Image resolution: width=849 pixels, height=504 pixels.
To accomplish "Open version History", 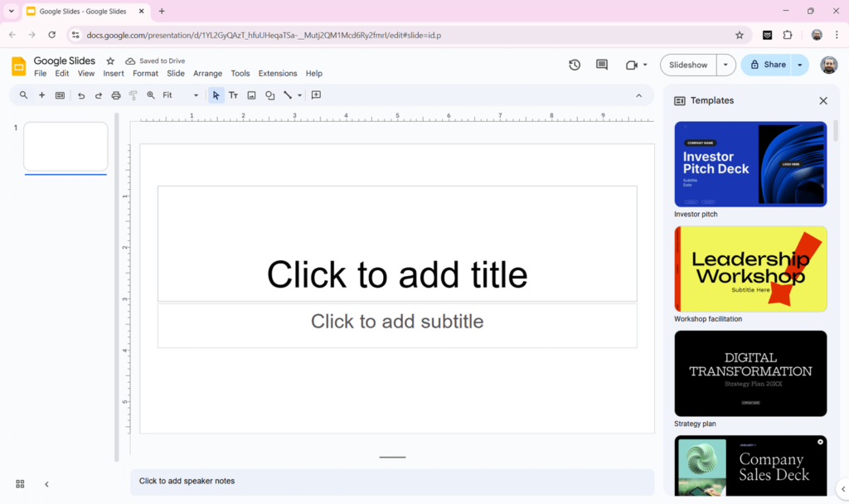I will pyautogui.click(x=575, y=64).
